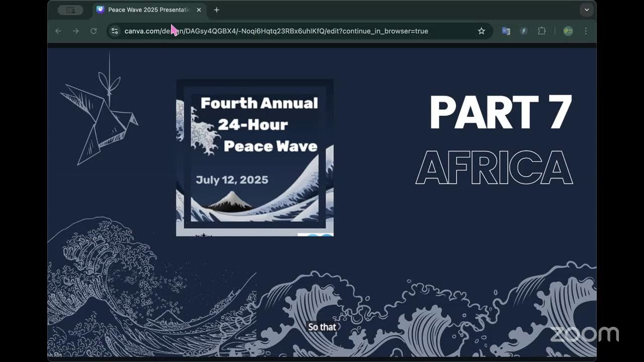Click the "Peace Wave" text on the poster
The image size is (644, 362).
[271, 146]
